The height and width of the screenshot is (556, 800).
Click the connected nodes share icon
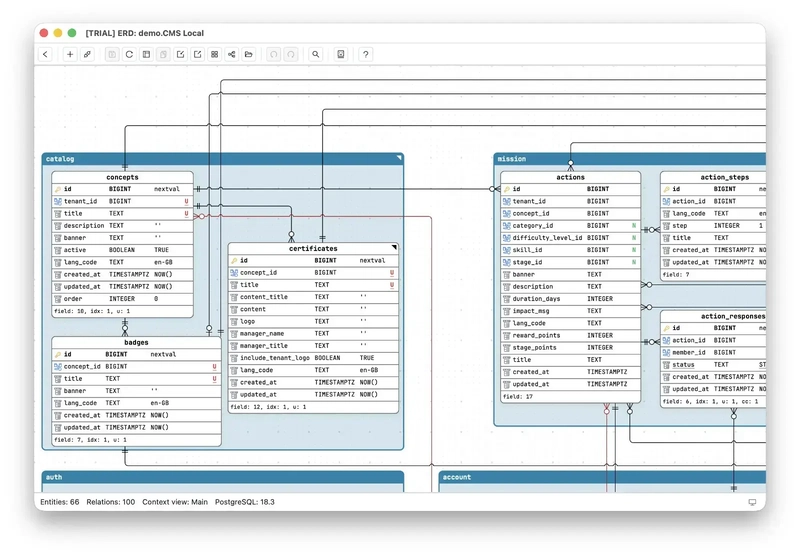point(232,54)
